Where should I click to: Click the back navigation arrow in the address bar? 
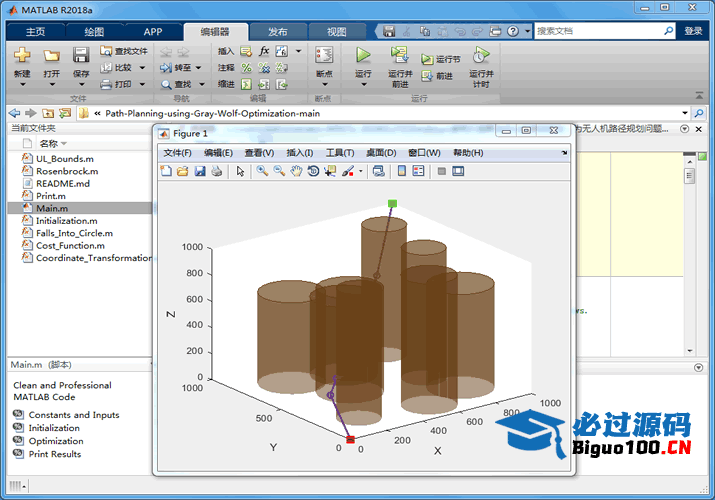[x=15, y=113]
